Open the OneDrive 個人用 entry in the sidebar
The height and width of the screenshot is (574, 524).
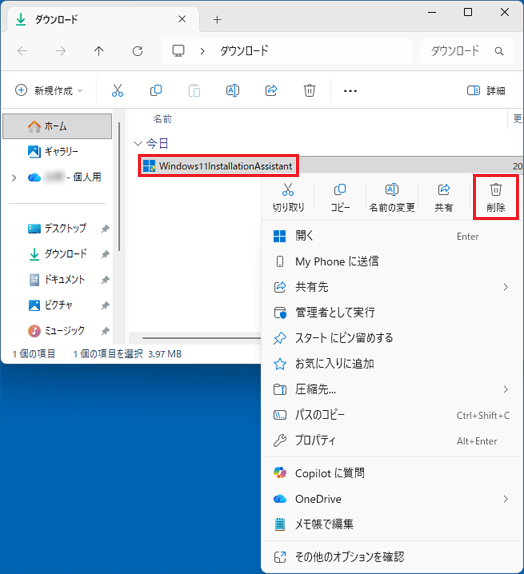65,177
